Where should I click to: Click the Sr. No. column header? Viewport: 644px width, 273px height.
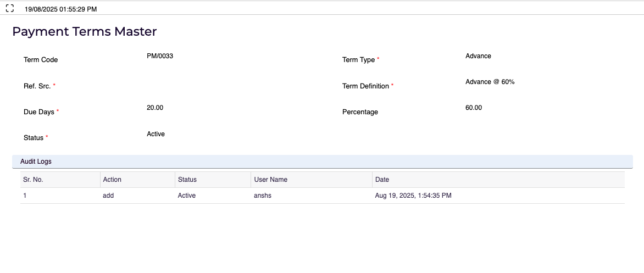click(x=33, y=180)
